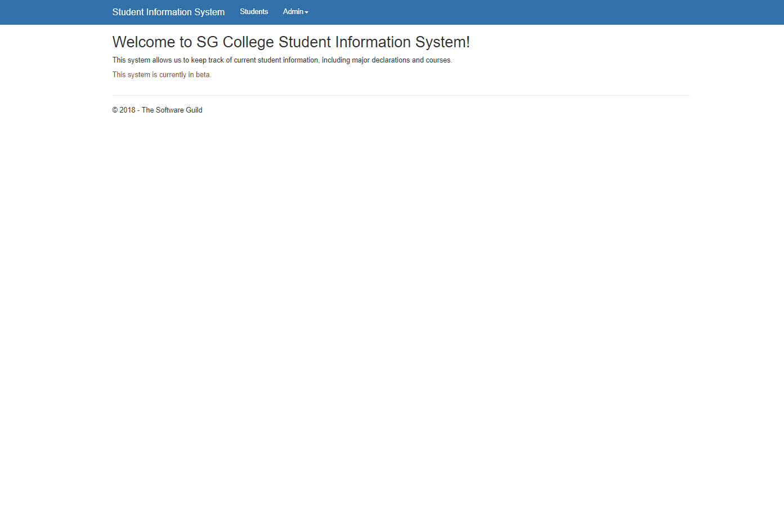Click the Welcome to SG College heading
Screen dimensions: 784x532
[291, 42]
